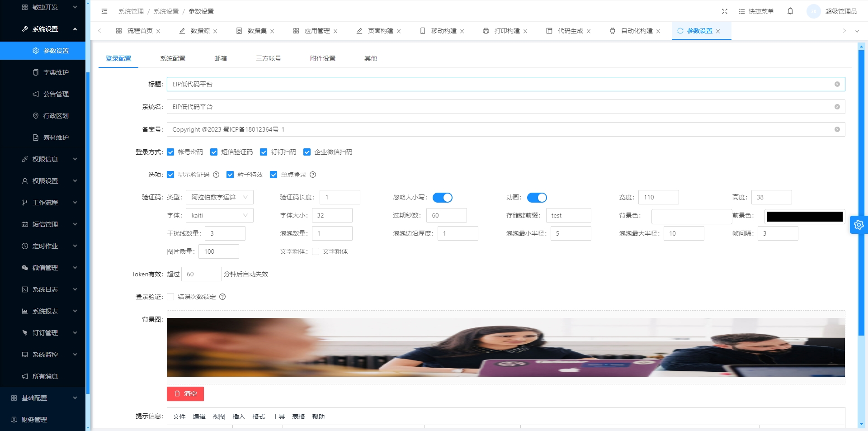Click the black 前景色 color swatch
The height and width of the screenshot is (431, 868).
click(x=805, y=217)
